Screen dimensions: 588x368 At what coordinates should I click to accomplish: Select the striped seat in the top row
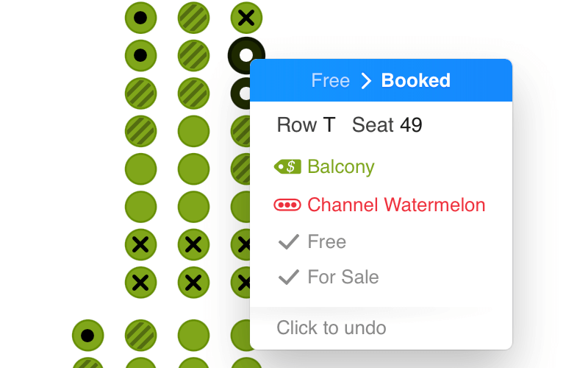click(x=193, y=18)
